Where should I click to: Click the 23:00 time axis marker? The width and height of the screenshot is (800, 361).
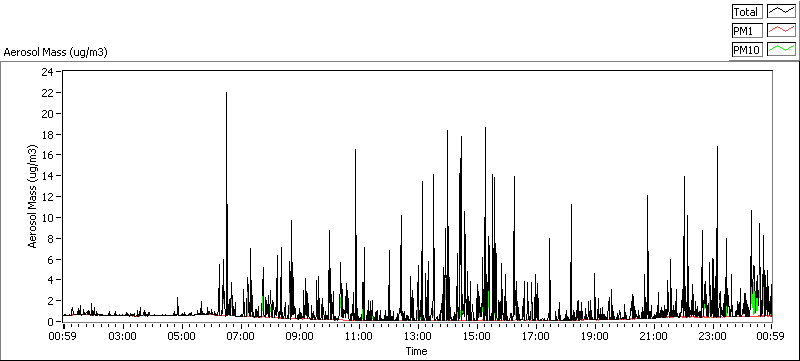[712, 336]
